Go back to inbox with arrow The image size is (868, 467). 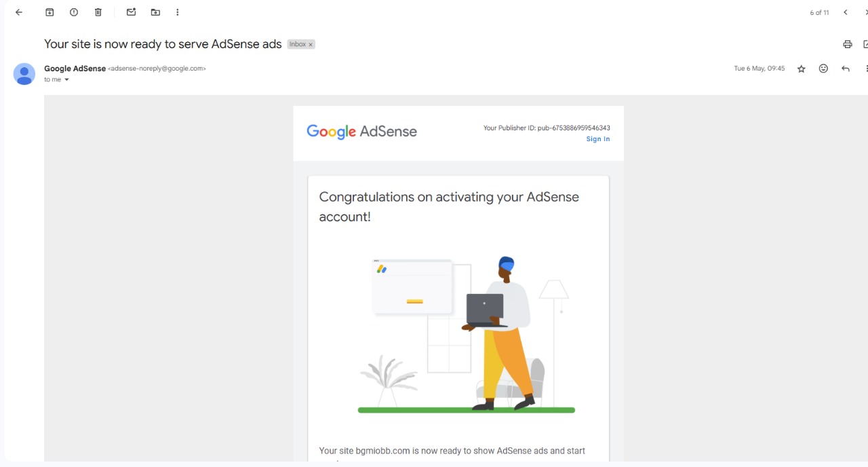click(x=19, y=12)
